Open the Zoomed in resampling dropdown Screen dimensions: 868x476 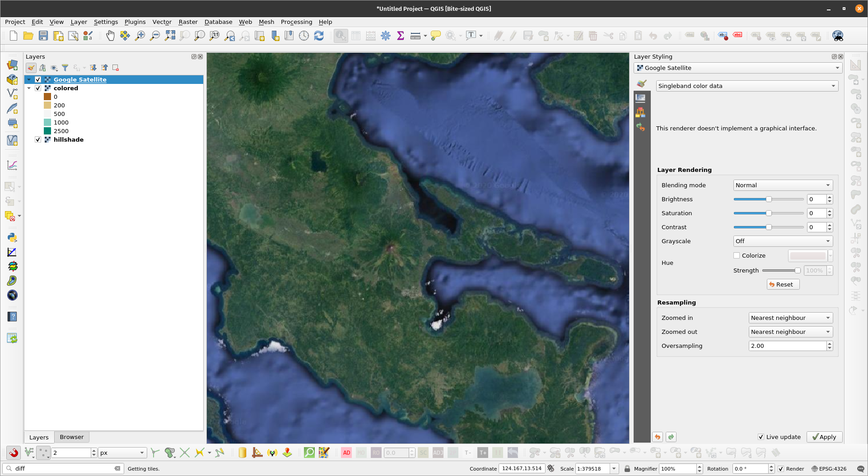(x=790, y=318)
